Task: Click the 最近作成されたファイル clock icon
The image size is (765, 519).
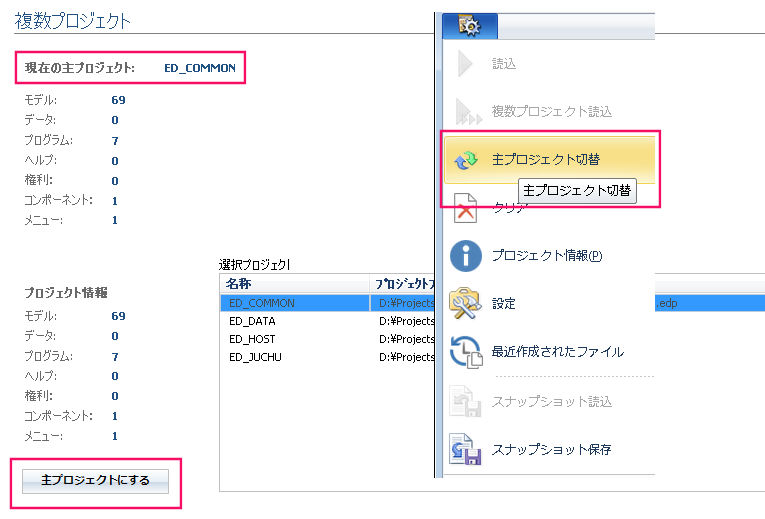Action: click(x=466, y=352)
